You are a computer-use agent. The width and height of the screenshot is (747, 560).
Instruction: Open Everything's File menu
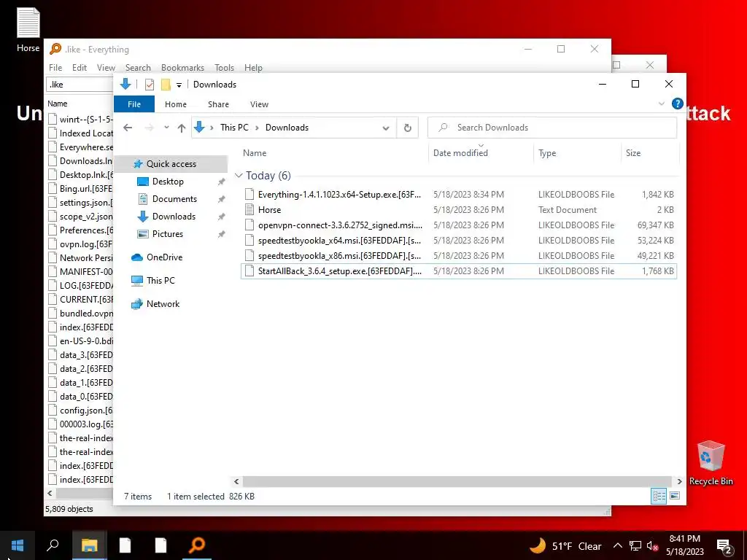tap(55, 68)
